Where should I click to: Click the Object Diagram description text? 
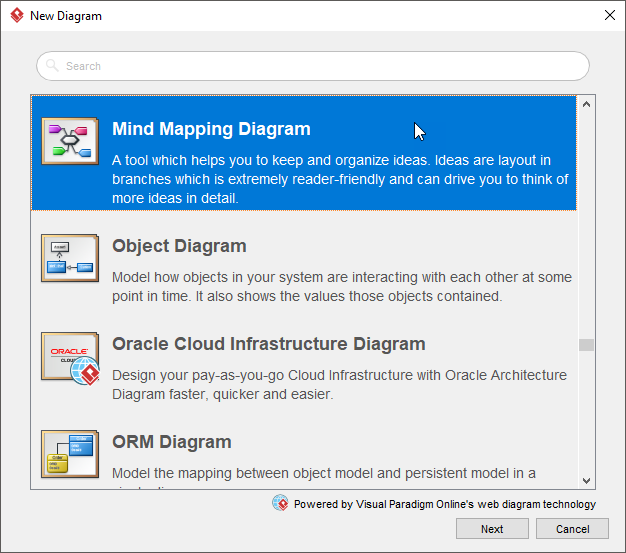(x=340, y=286)
